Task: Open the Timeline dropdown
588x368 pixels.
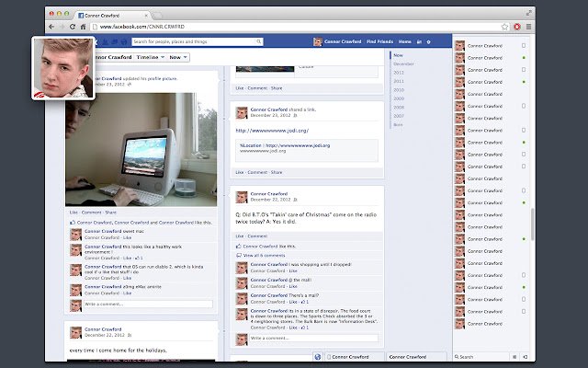Action: pyautogui.click(x=151, y=57)
